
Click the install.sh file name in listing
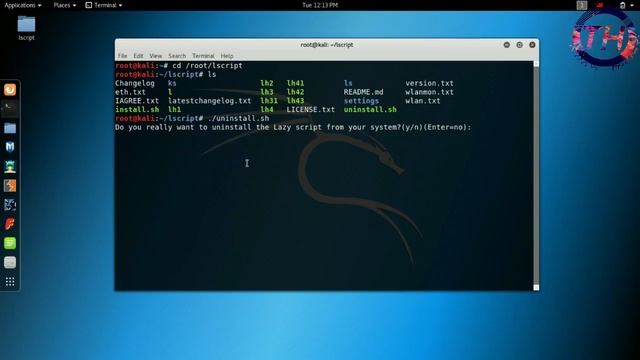[137, 109]
